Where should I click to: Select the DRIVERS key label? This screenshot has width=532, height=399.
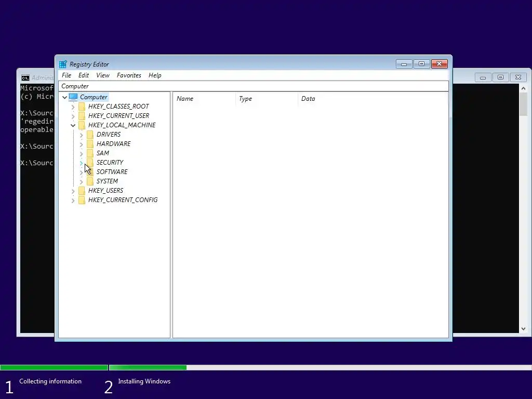click(x=109, y=135)
